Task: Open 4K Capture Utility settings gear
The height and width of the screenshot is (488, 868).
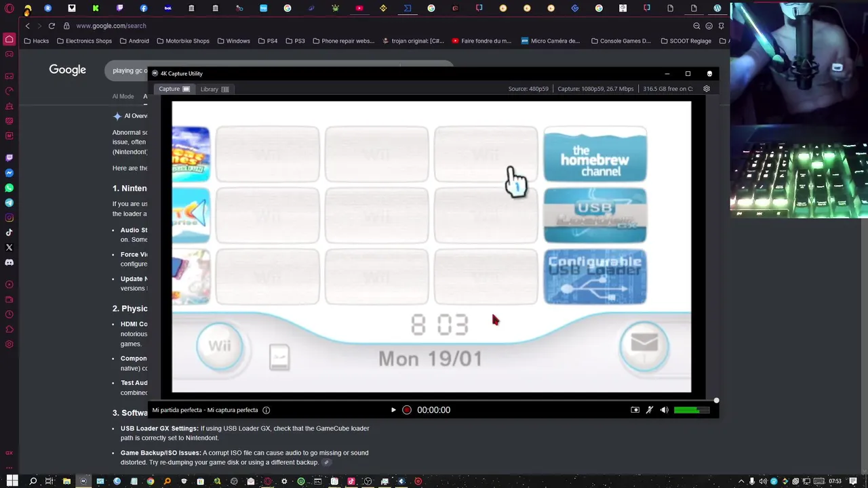Action: pos(707,89)
